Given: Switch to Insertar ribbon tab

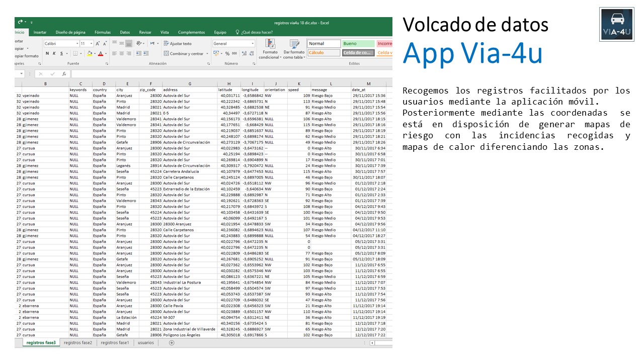Looking at the screenshot, I should tap(40, 32).
